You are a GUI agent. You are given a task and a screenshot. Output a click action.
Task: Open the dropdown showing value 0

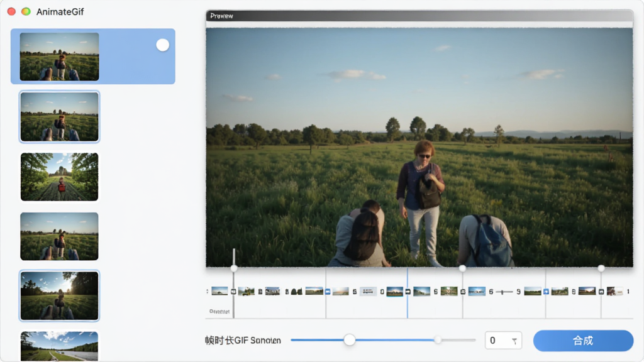tap(503, 340)
